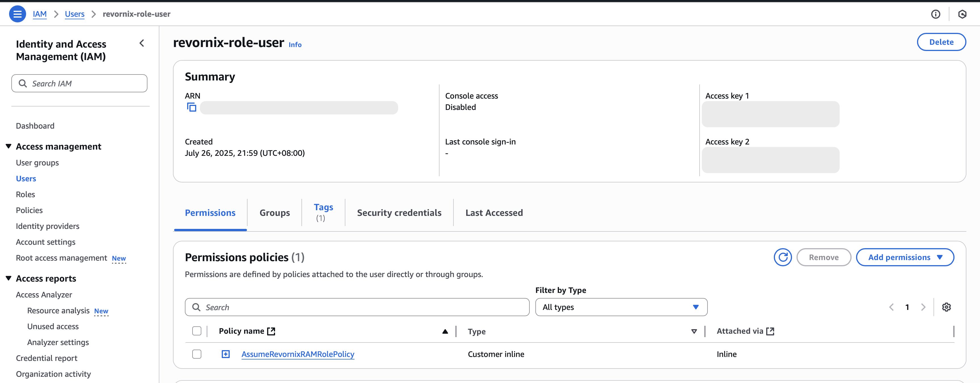Refresh the permissions policies list
This screenshot has width=980, height=383.
(783, 257)
